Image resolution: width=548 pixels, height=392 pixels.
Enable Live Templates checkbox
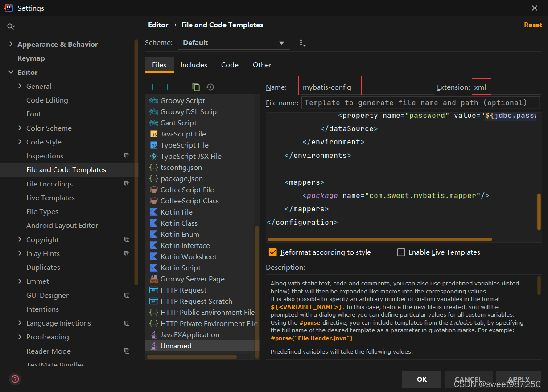401,252
